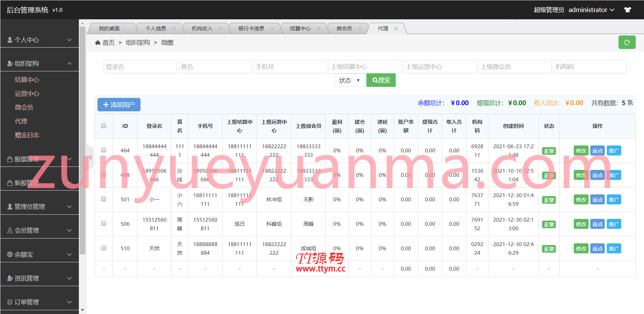The image size is (644, 314).
Task: Check the row with ID 464
Action: click(x=104, y=150)
